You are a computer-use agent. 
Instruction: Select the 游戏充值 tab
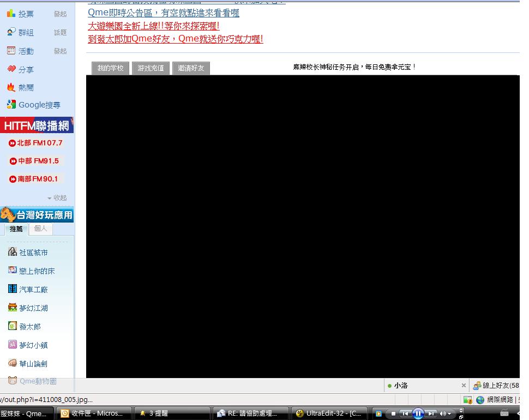(x=151, y=68)
